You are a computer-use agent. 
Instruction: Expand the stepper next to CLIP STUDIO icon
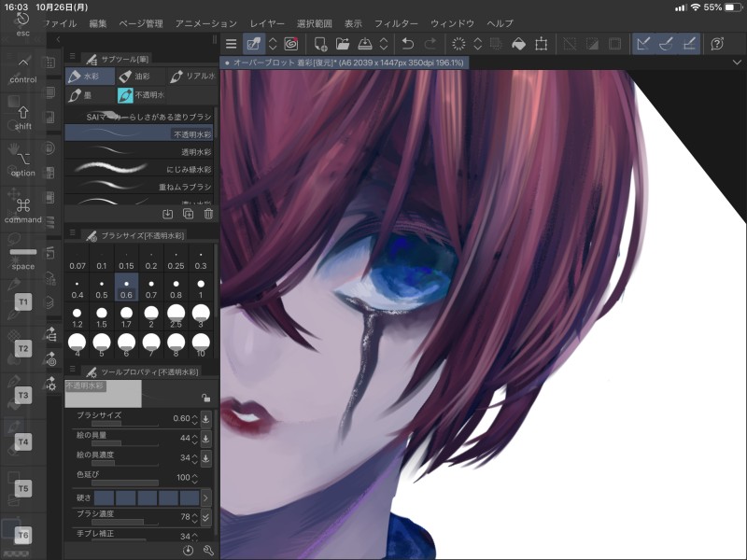click(x=273, y=44)
